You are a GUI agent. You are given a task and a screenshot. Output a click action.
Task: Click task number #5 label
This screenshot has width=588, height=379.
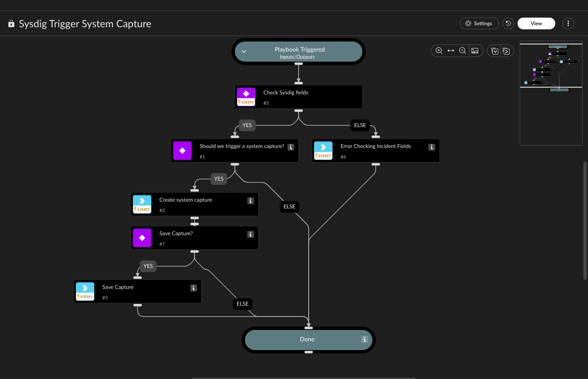[x=266, y=103]
